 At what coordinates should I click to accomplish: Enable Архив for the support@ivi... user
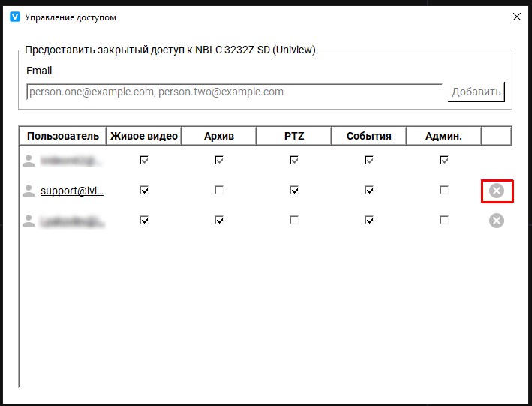coord(219,191)
